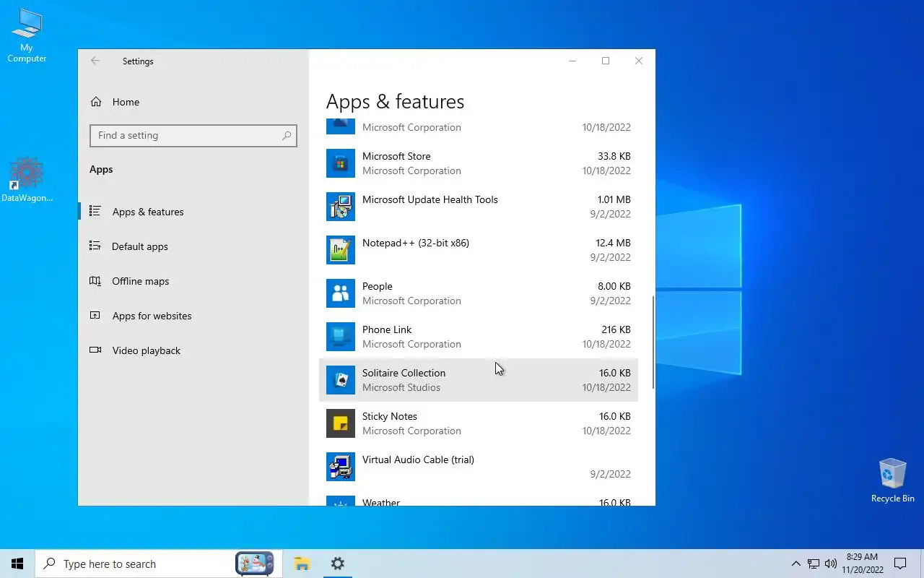The image size is (924, 578).
Task: Open the notification center icon
Action: click(x=900, y=564)
